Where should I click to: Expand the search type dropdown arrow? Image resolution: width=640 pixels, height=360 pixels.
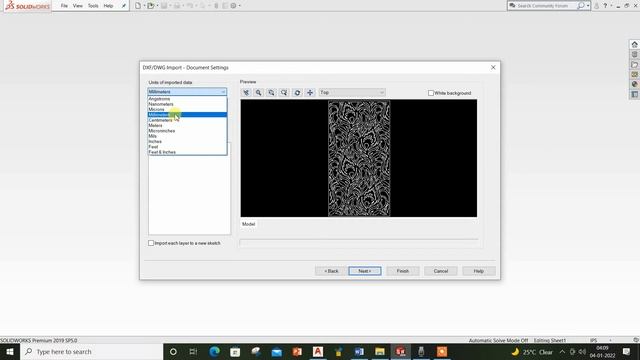[588, 6]
